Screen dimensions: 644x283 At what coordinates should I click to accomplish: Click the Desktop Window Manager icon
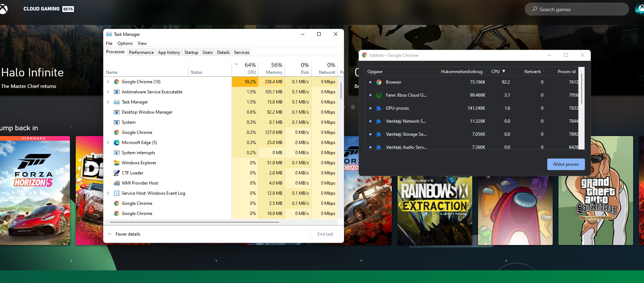pyautogui.click(x=117, y=112)
